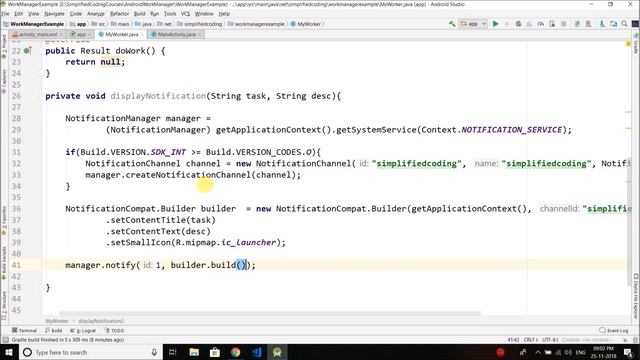Click the taskbar search box
Image resolution: width=640 pixels, height=360 pixels.
[91, 352]
